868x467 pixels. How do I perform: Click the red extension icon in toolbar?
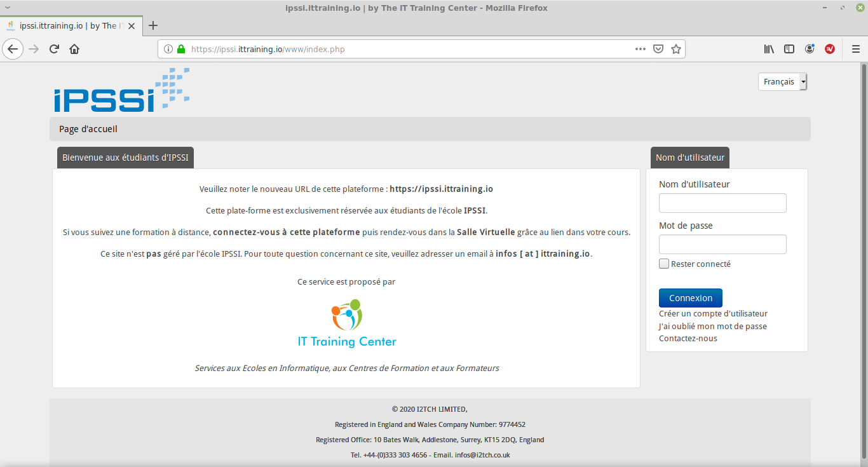click(830, 49)
